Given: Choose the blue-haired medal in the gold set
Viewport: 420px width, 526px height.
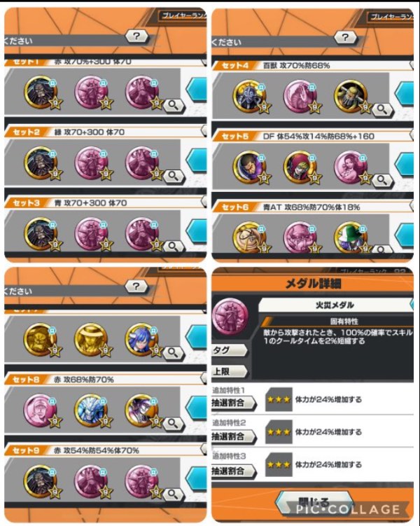Looking at the screenshot, I should (x=142, y=340).
